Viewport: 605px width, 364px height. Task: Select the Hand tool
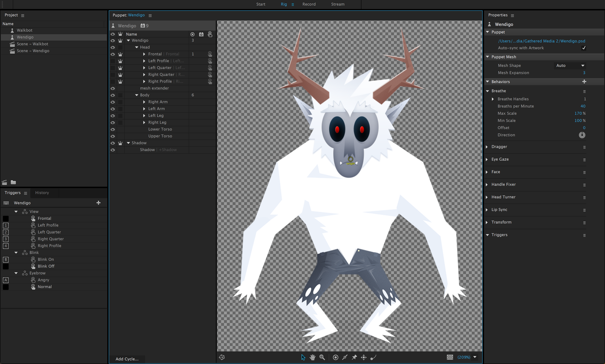click(x=312, y=357)
